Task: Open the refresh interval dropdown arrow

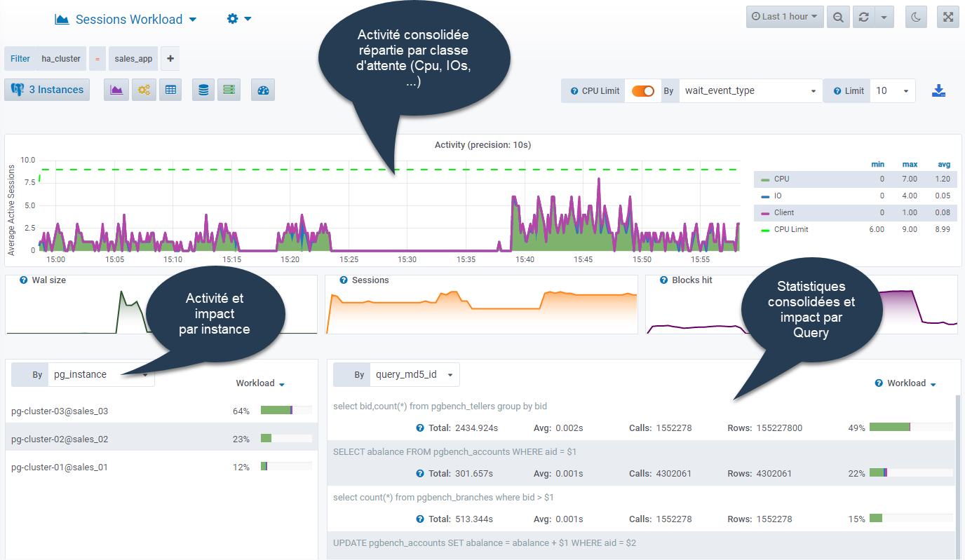Action: point(884,17)
